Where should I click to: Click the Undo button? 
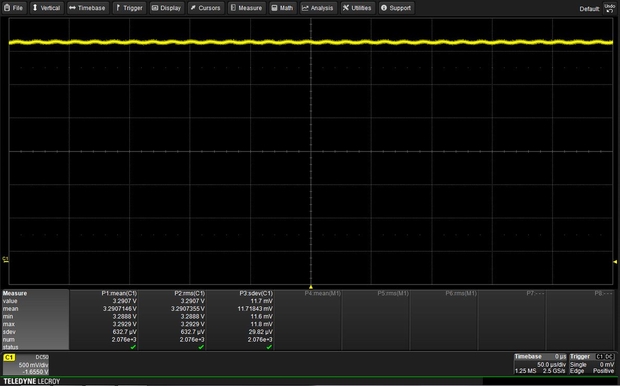[x=609, y=8]
